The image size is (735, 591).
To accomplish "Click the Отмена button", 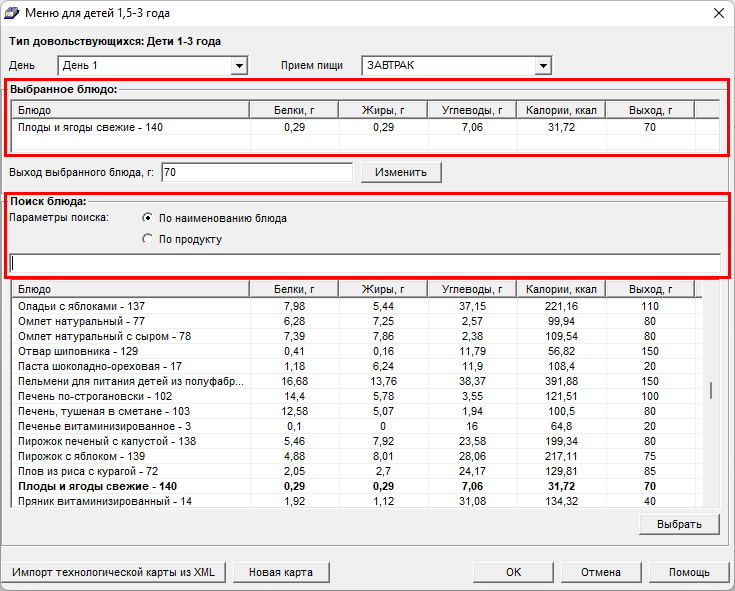I will pyautogui.click(x=599, y=572).
